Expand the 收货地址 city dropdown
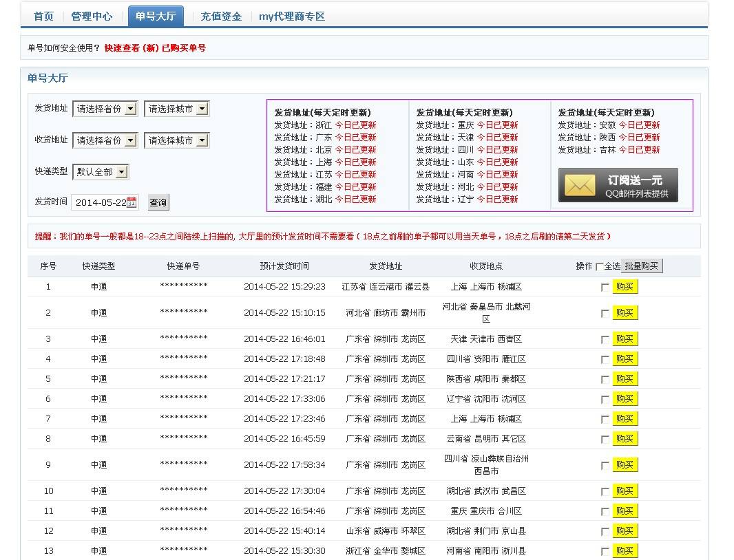This screenshot has width=734, height=560. click(177, 140)
